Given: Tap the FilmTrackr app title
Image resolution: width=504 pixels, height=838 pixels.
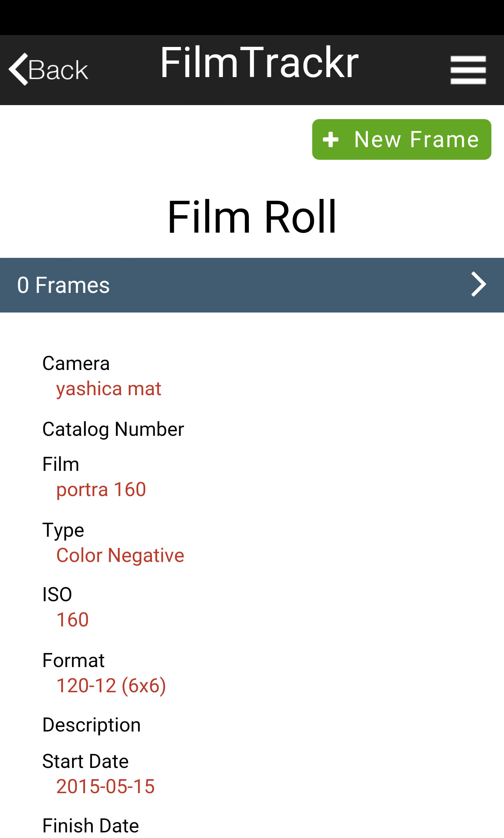Looking at the screenshot, I should point(259,63).
